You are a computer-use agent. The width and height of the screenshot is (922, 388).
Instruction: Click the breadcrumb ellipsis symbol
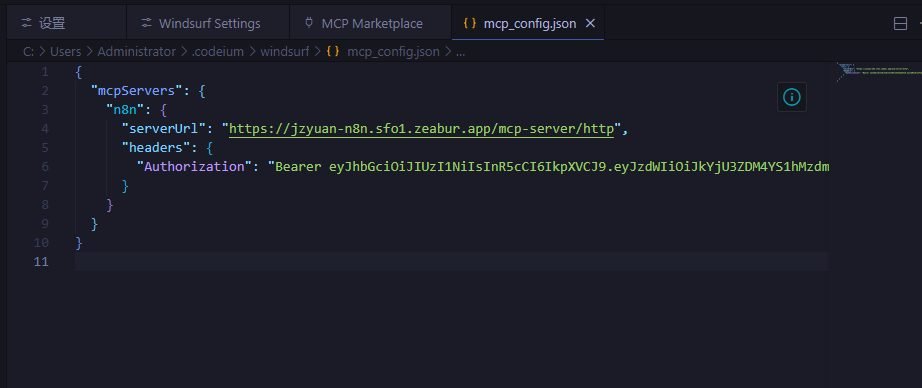(460, 52)
